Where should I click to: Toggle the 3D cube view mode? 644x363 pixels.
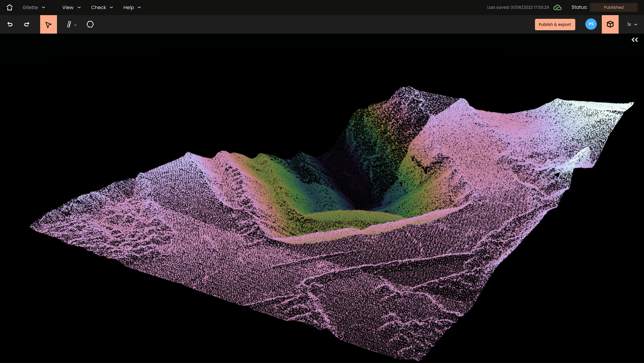pyautogui.click(x=610, y=24)
